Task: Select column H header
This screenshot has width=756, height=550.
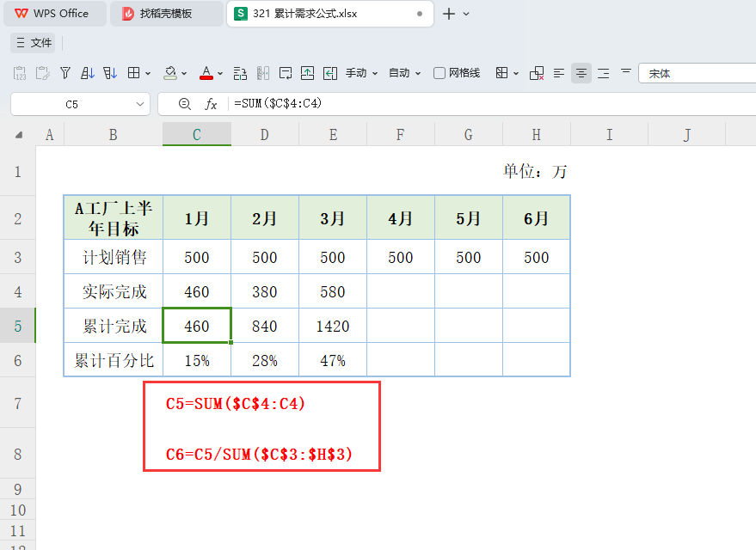Action: click(x=536, y=134)
